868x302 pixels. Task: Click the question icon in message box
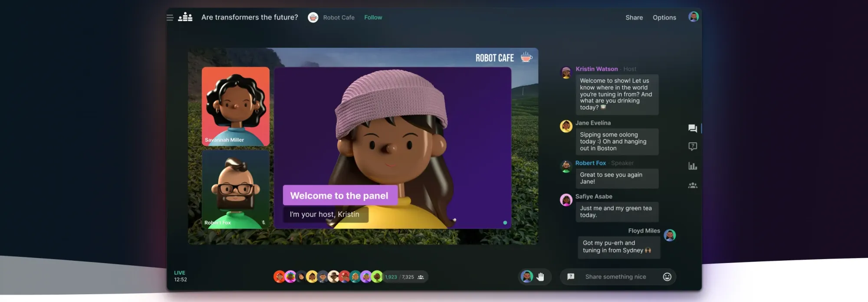(571, 277)
